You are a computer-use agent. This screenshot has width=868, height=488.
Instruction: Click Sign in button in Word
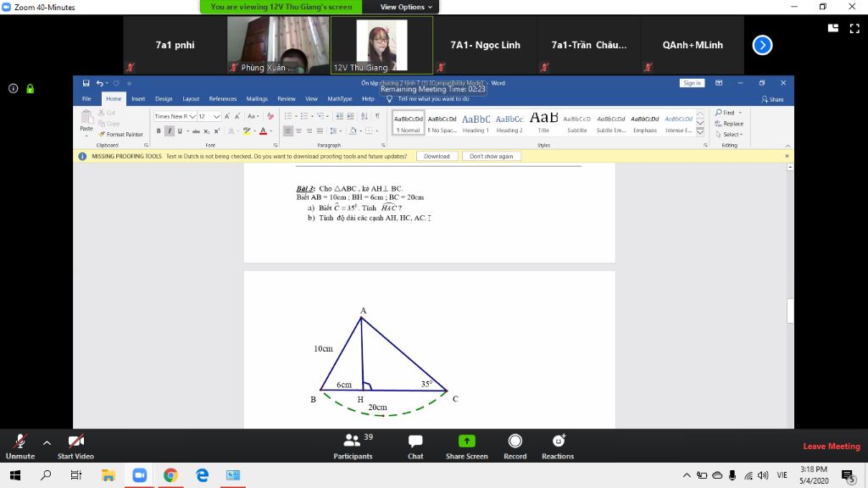pyautogui.click(x=692, y=83)
